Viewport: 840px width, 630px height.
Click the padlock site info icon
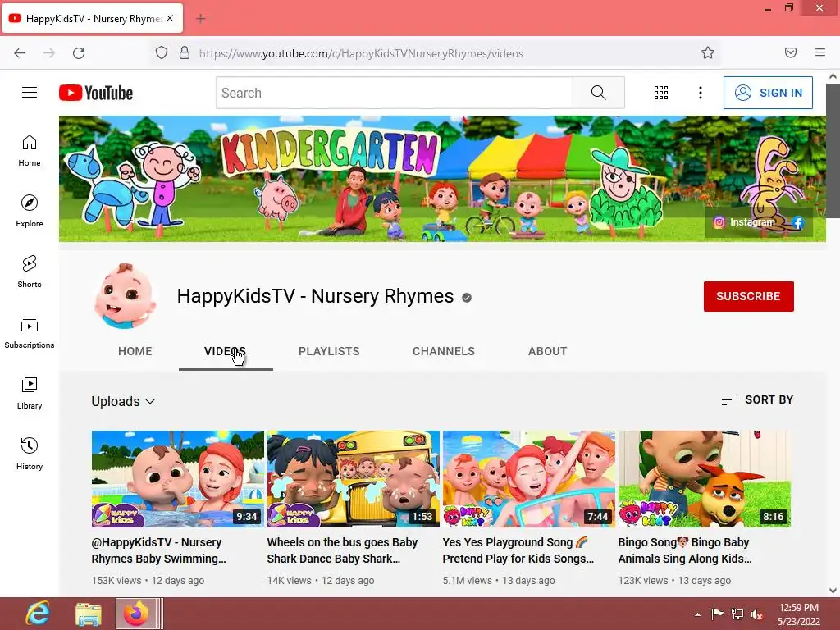point(185,52)
